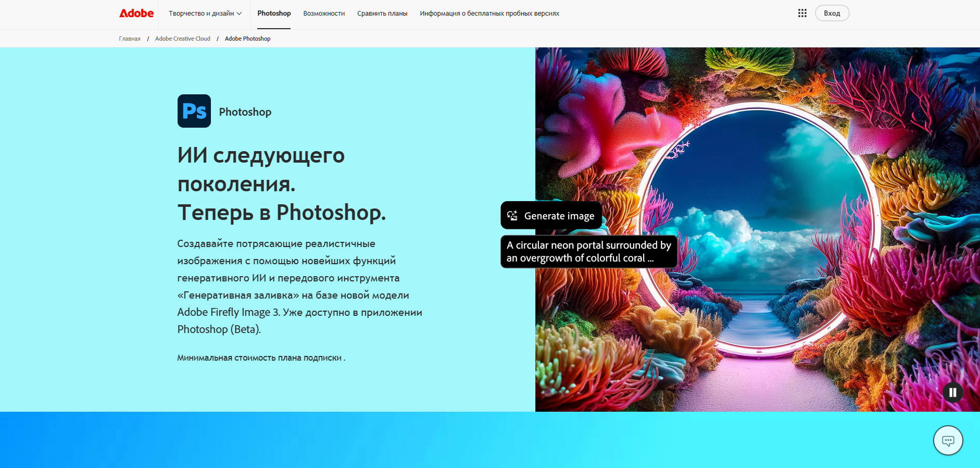Click the Photoshop label beside the Ps icon
Screen dimensions: 980x468
click(x=245, y=112)
